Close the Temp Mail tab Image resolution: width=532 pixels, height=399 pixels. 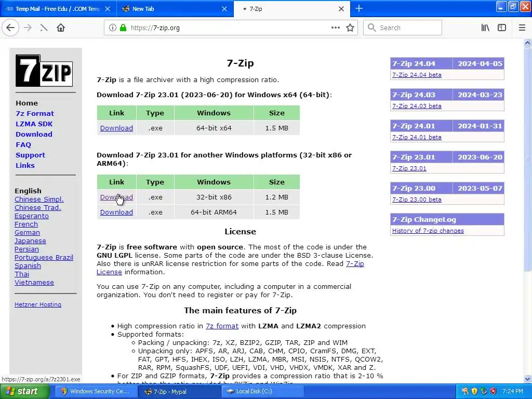click(x=108, y=9)
